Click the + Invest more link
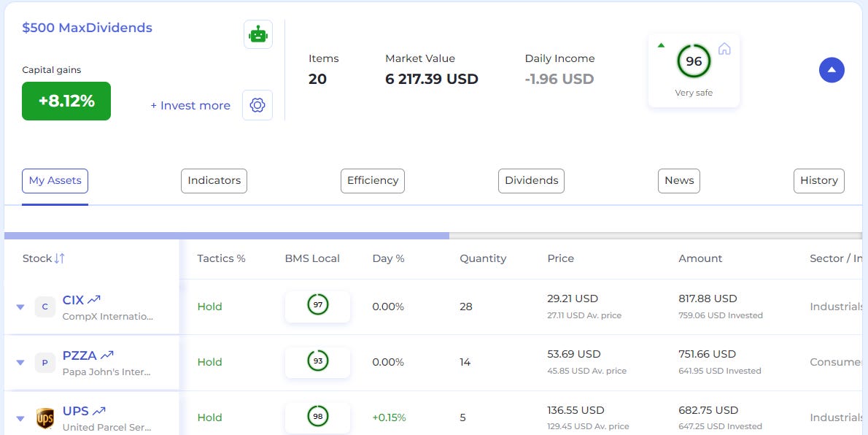The height and width of the screenshot is (435, 868). point(190,105)
